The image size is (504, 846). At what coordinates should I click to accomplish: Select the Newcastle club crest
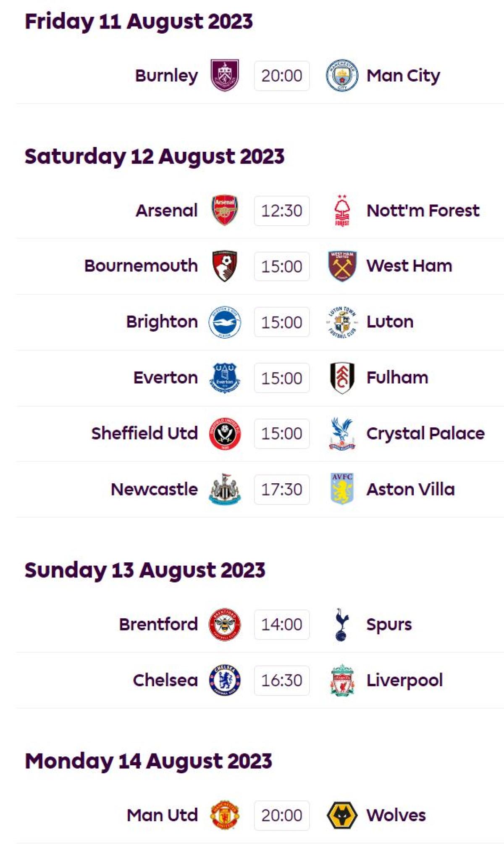pyautogui.click(x=225, y=489)
